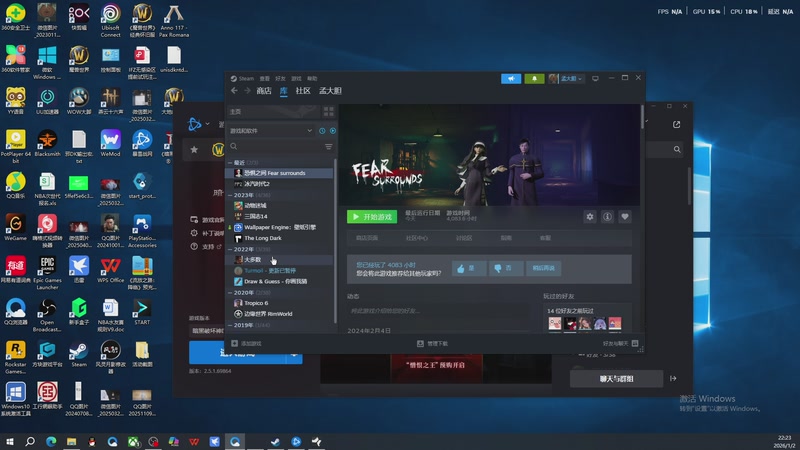Toggle favorite heart for Fear Surrounds
800x450 pixels.
click(624, 217)
